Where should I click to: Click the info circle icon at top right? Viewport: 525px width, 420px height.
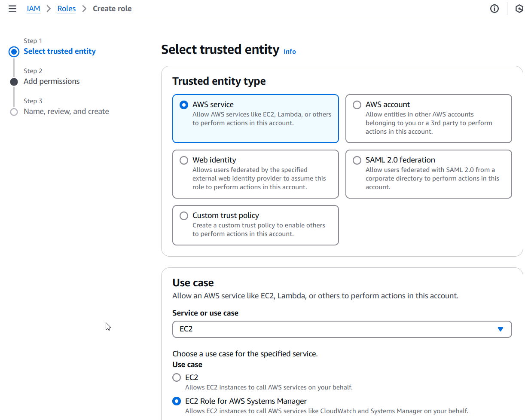494,9
